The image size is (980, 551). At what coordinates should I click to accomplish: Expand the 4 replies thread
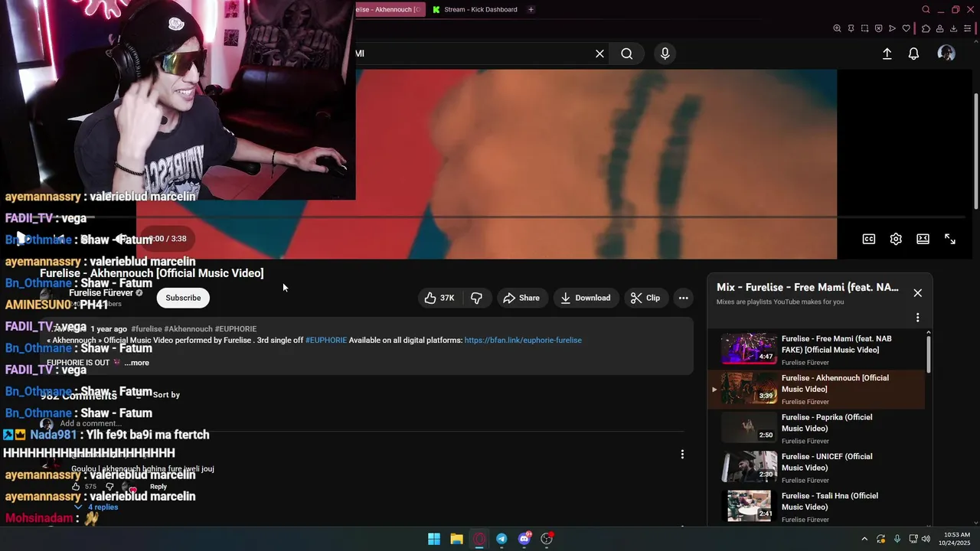coord(96,507)
